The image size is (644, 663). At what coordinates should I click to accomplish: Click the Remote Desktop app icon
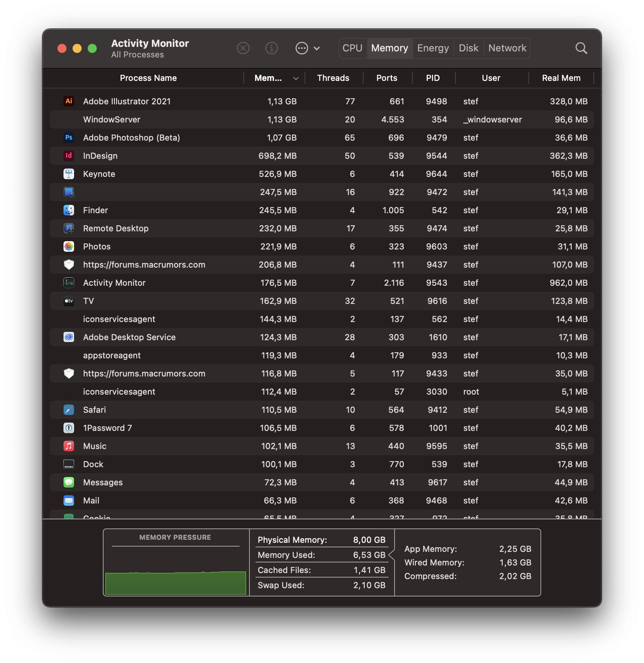pos(69,228)
